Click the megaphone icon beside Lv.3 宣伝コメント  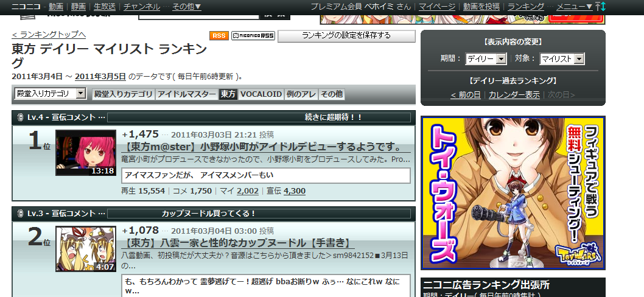click(x=20, y=214)
